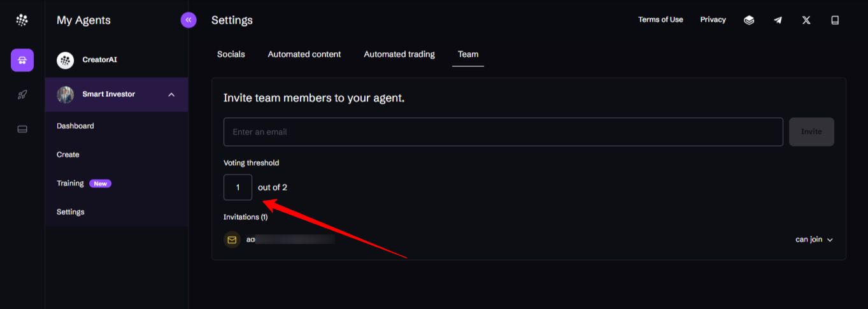Open the Privacy link
The height and width of the screenshot is (309, 868).
713,20
